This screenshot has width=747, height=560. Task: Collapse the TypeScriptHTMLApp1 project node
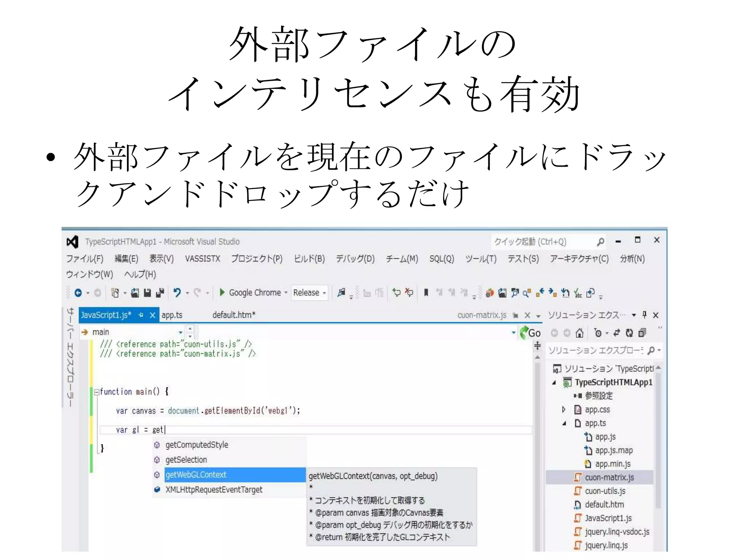(x=554, y=382)
